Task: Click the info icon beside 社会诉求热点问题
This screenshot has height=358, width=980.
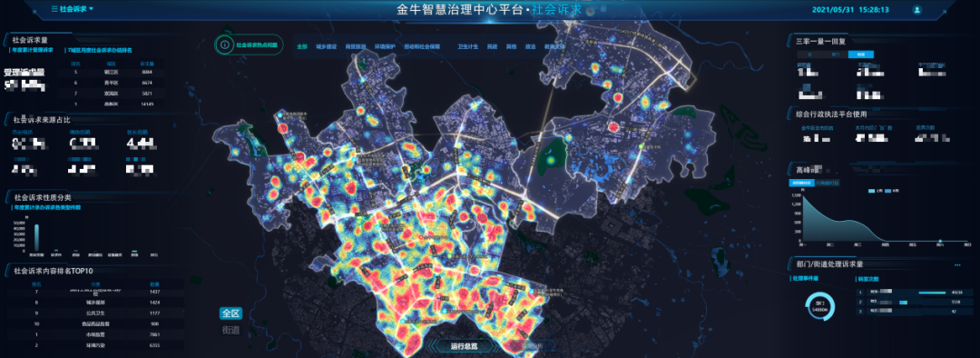Action: pos(224,45)
